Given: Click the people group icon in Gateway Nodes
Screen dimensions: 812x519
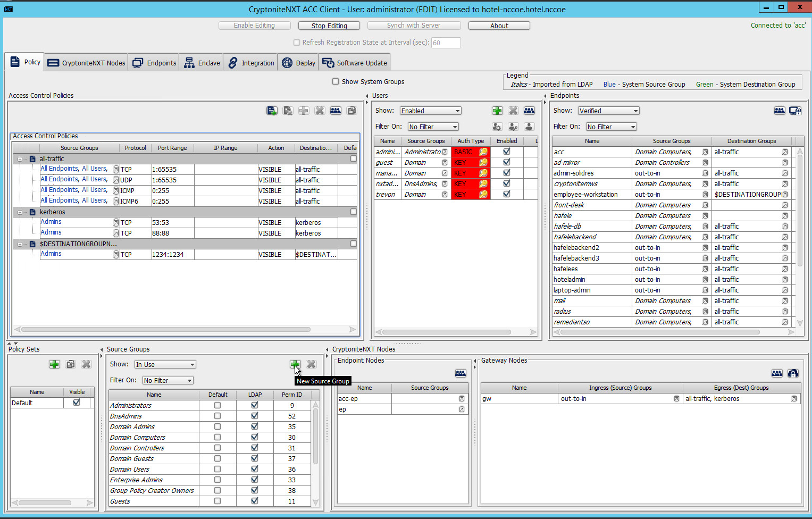Looking at the screenshot, I should pos(777,373).
